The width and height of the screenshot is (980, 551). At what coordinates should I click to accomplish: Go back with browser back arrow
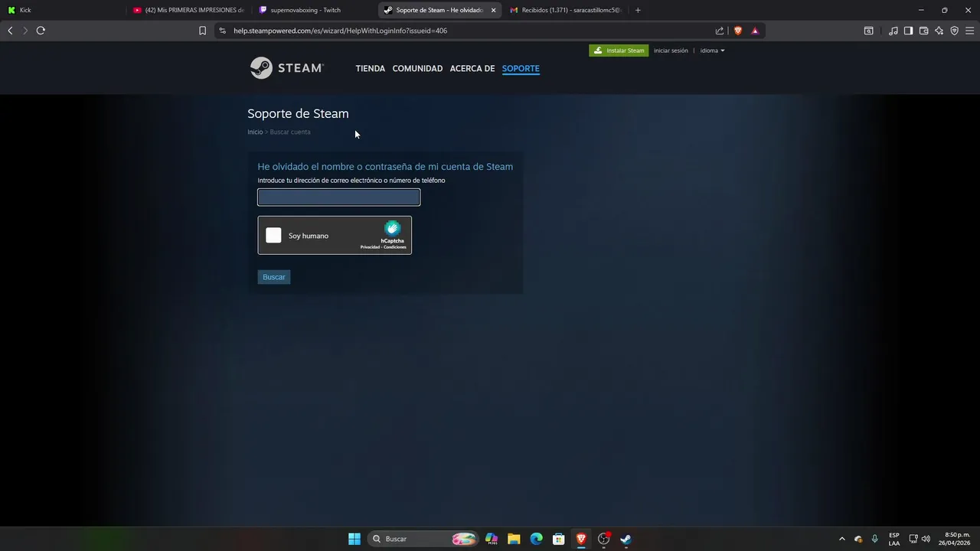[x=10, y=31]
